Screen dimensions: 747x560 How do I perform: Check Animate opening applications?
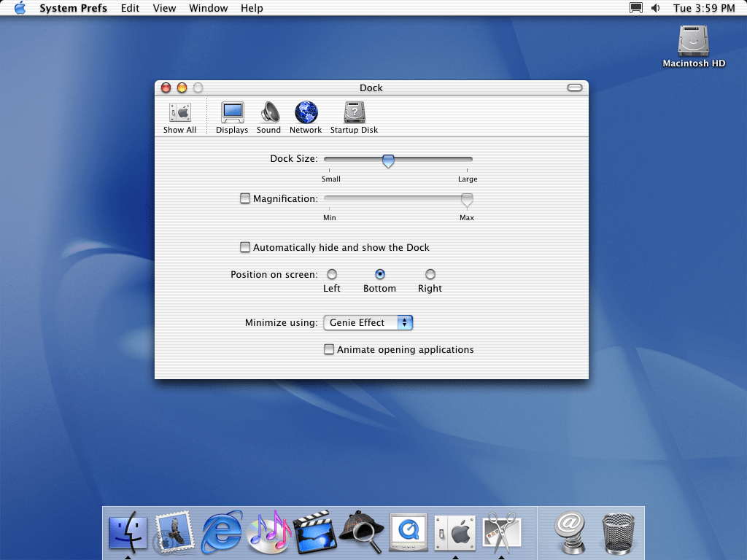(329, 349)
